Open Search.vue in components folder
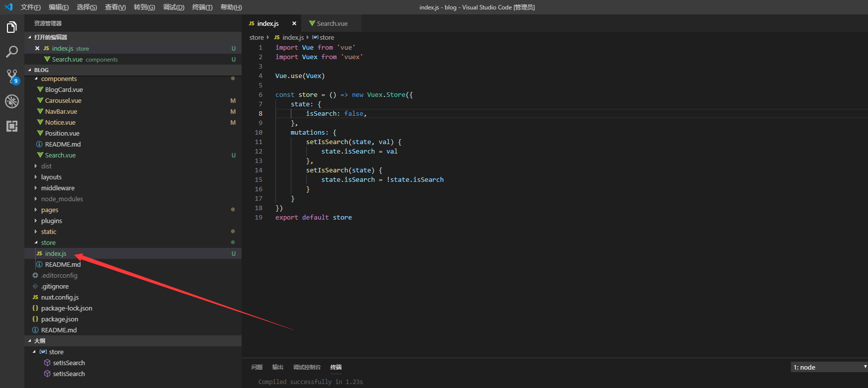Screen dimensions: 868x388 coord(133,155)
